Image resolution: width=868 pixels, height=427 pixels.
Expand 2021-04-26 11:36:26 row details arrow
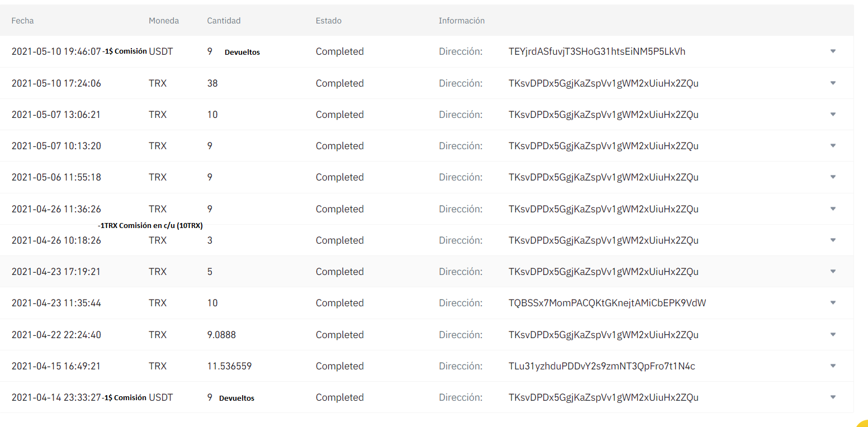tap(833, 209)
